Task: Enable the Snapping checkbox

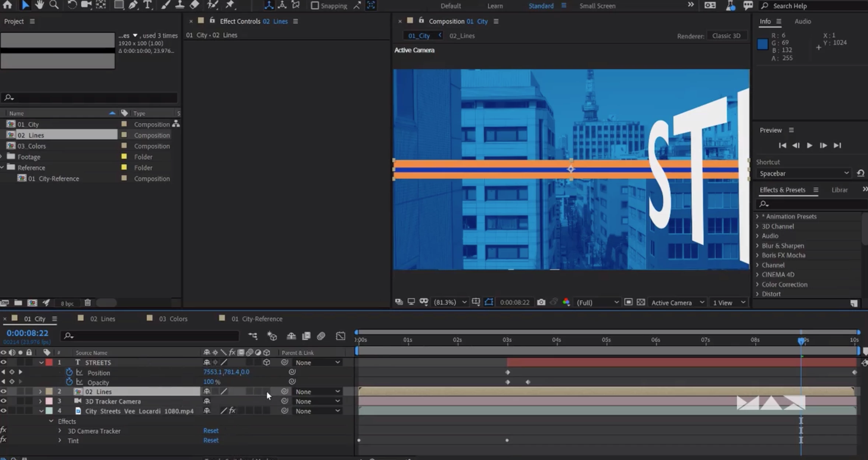Action: (315, 6)
